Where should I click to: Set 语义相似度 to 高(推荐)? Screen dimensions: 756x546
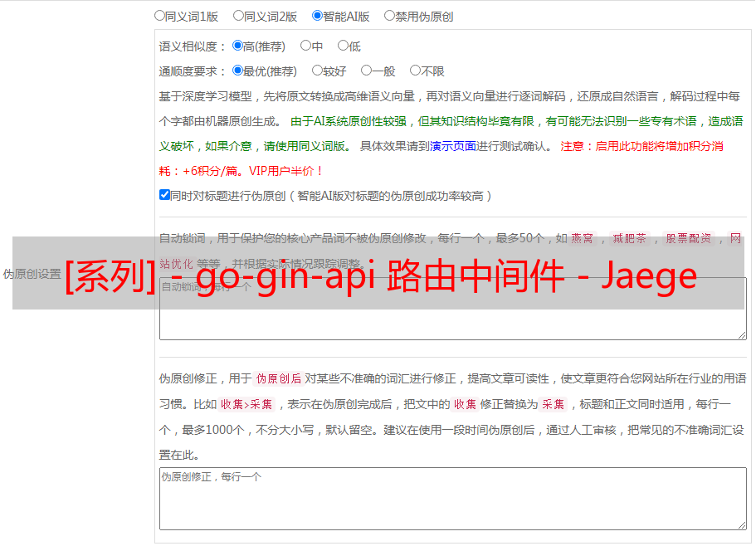click(x=237, y=46)
